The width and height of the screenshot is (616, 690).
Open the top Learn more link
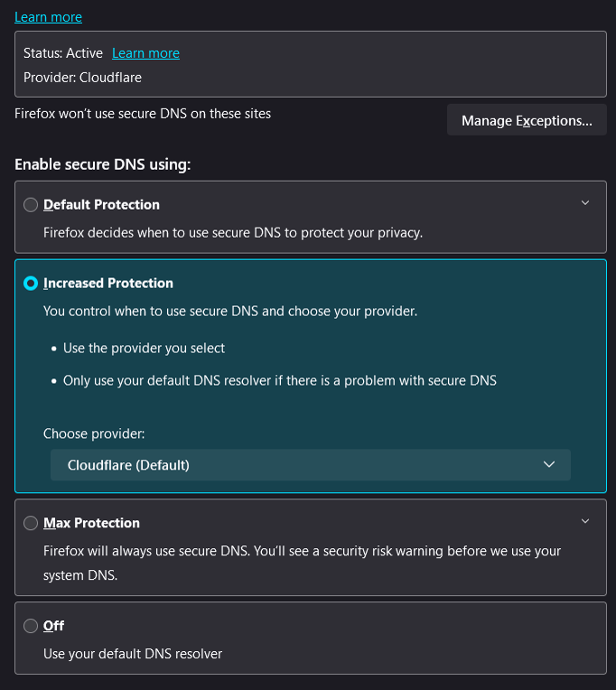48,17
